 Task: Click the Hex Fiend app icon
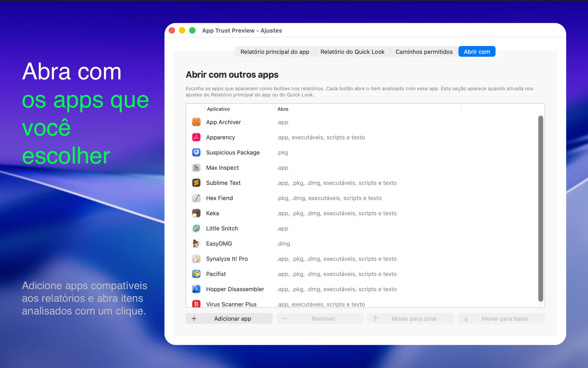(196, 198)
